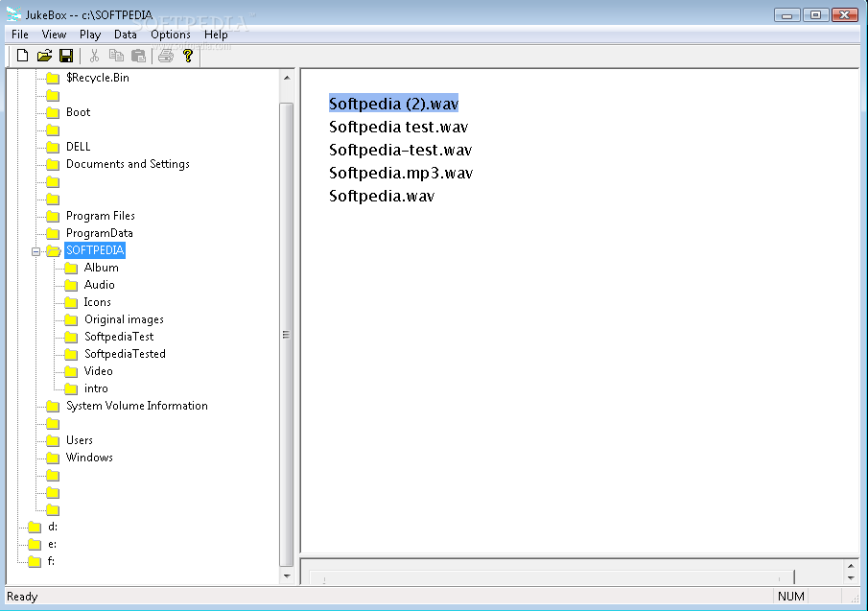This screenshot has width=868, height=611.
Task: Click the Ready status bar text
Action: 22,597
